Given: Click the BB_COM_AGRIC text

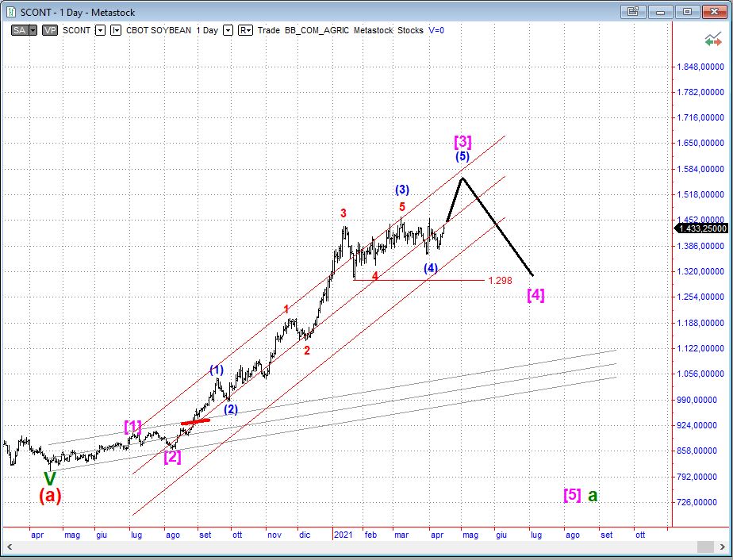Looking at the screenshot, I should (x=317, y=30).
